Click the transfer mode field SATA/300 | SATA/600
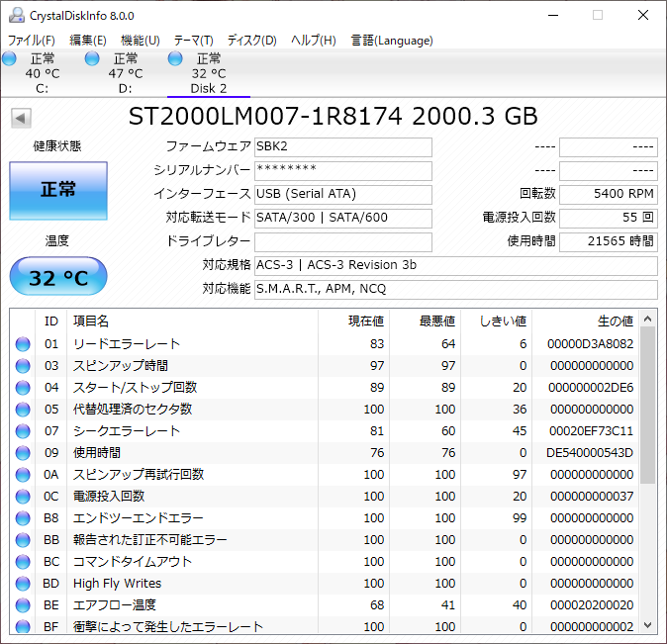Viewport: 667px width, 644px height. [342, 219]
